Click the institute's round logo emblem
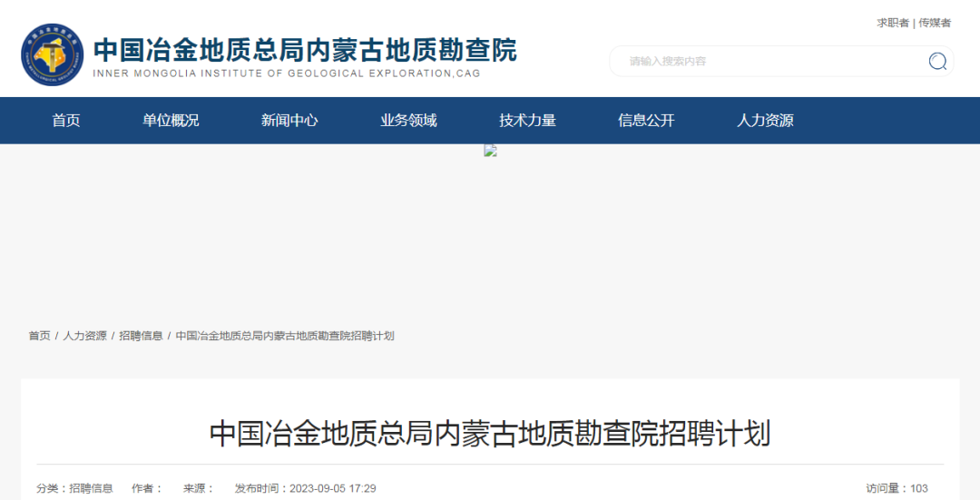 pos(52,55)
